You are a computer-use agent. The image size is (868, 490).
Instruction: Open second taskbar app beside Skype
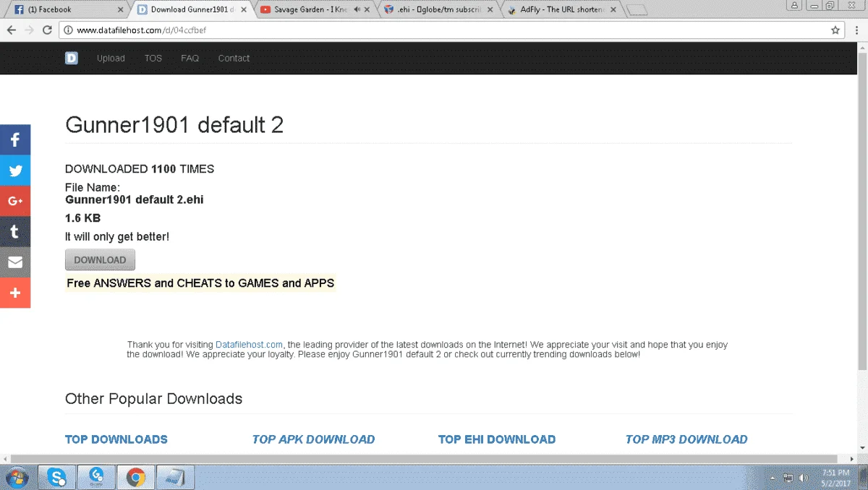95,478
